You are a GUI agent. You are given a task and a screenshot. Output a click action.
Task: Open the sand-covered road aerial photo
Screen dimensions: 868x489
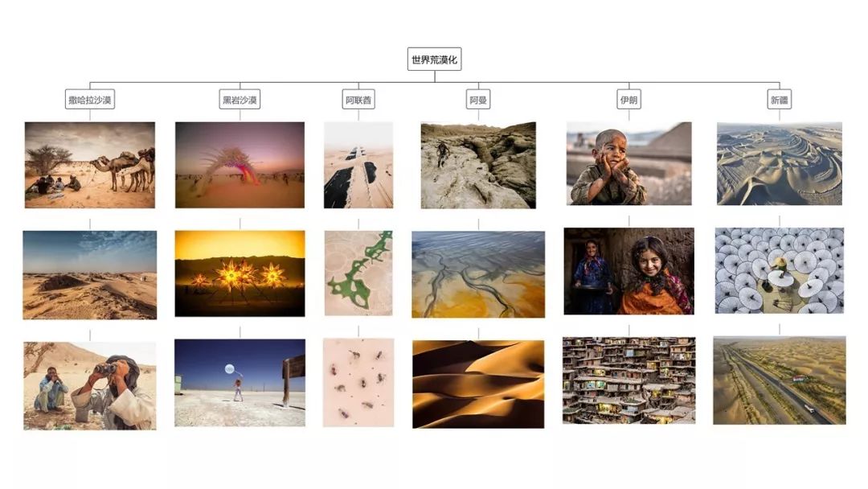point(358,165)
